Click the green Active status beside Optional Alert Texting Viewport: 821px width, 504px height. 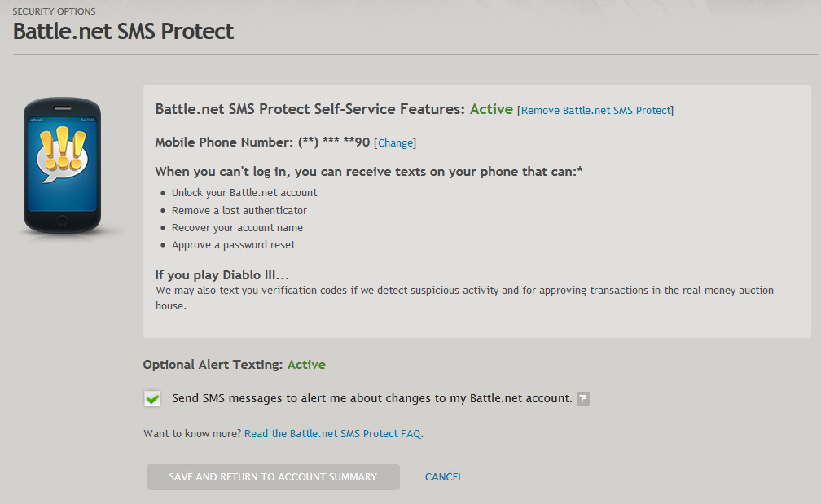click(x=306, y=364)
